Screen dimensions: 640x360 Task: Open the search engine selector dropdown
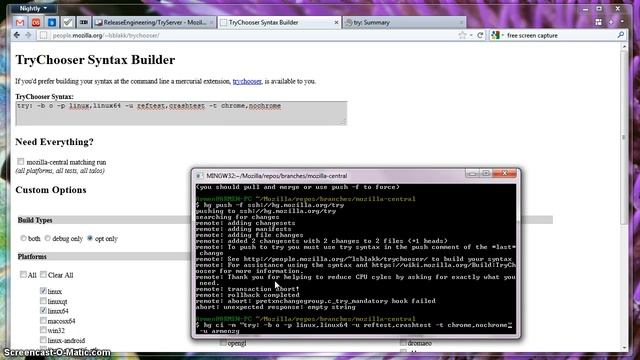click(x=498, y=36)
